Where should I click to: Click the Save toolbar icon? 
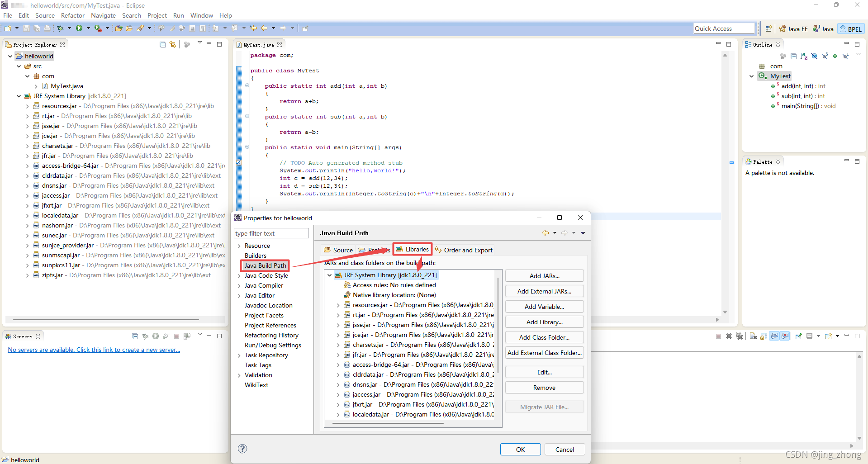[26, 28]
